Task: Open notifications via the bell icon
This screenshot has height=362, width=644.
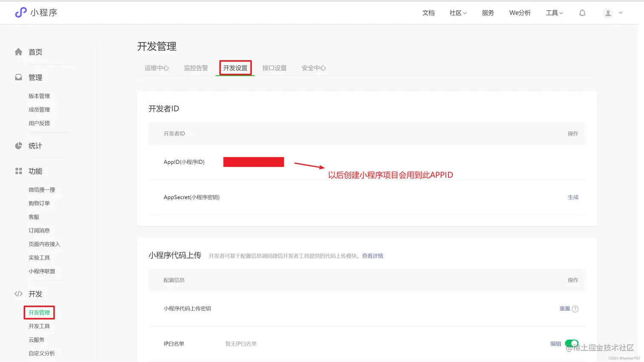Action: 582,13
